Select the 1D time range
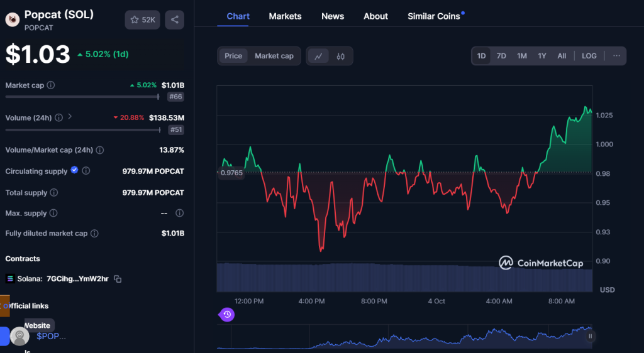 (x=481, y=56)
